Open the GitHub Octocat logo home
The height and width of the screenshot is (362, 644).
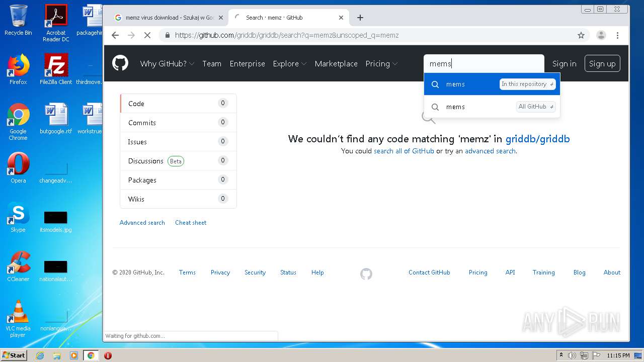pos(120,63)
